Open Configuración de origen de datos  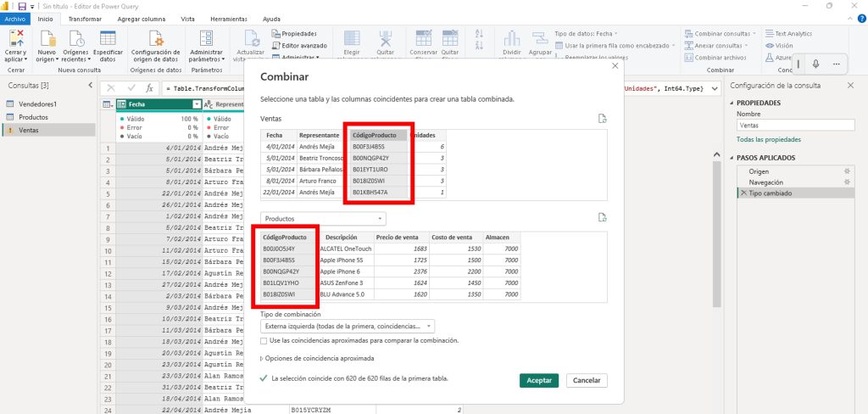click(155, 38)
